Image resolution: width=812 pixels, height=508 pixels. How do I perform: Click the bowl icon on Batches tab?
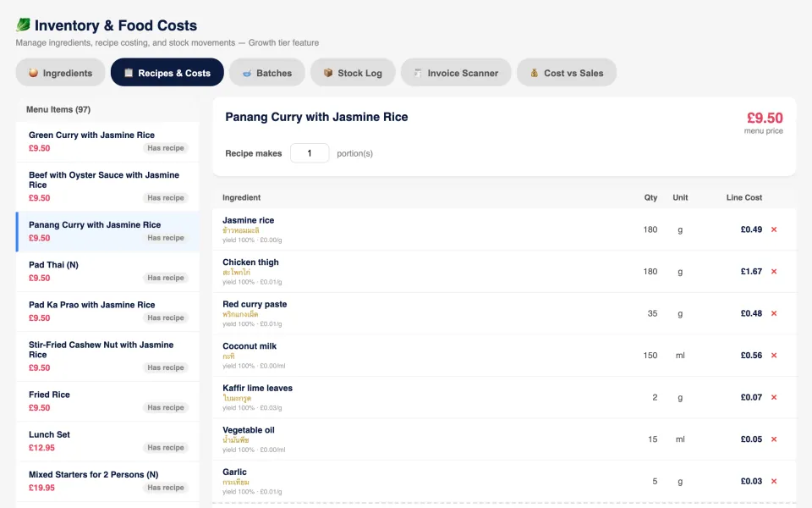click(x=247, y=73)
